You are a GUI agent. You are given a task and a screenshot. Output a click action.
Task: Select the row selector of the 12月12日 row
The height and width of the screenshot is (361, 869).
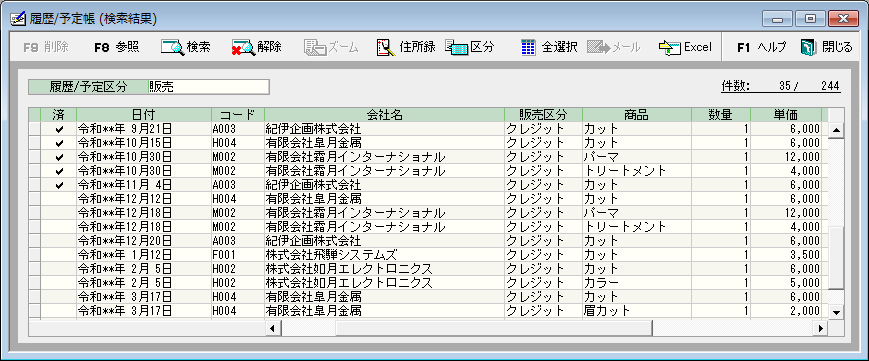pos(34,199)
